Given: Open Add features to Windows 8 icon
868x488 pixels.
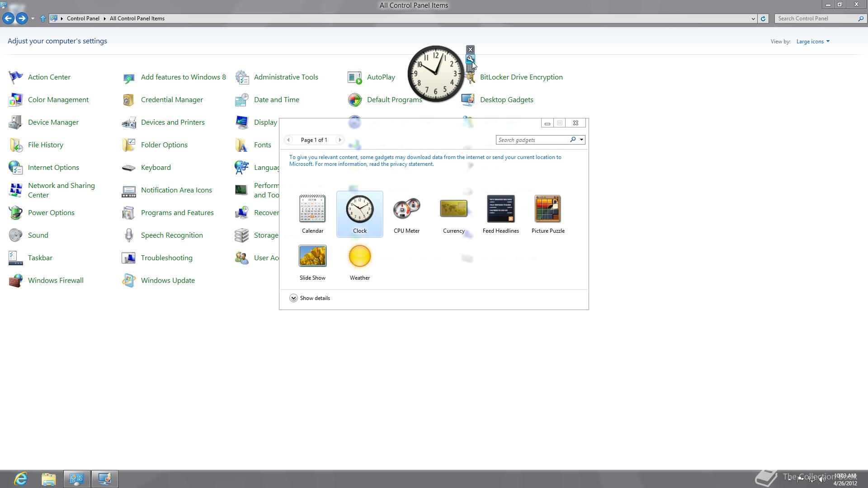Looking at the screenshot, I should coord(128,77).
